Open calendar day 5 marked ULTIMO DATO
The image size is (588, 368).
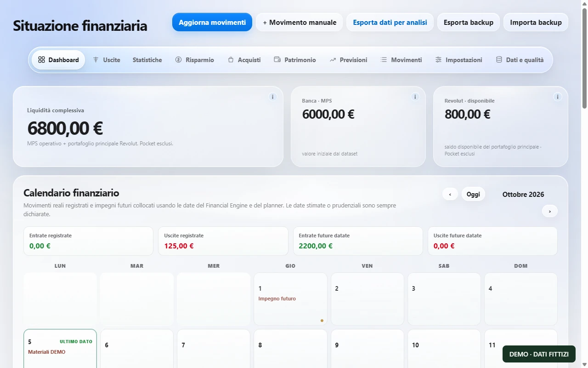(x=60, y=349)
